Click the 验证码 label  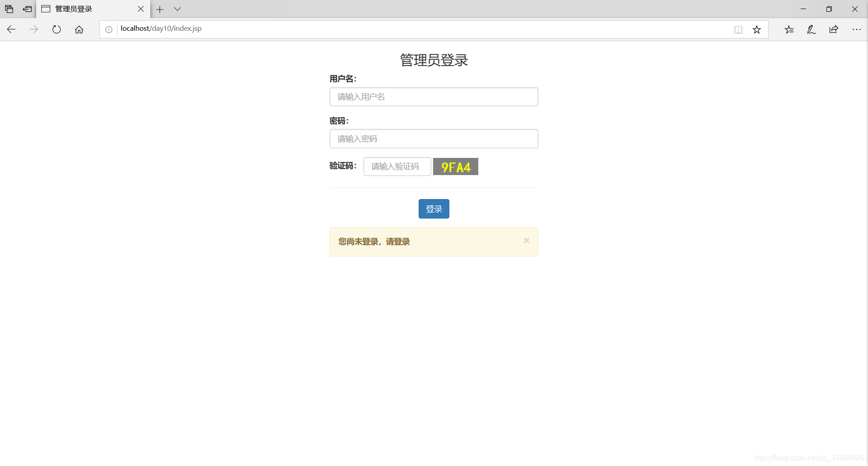tap(343, 166)
